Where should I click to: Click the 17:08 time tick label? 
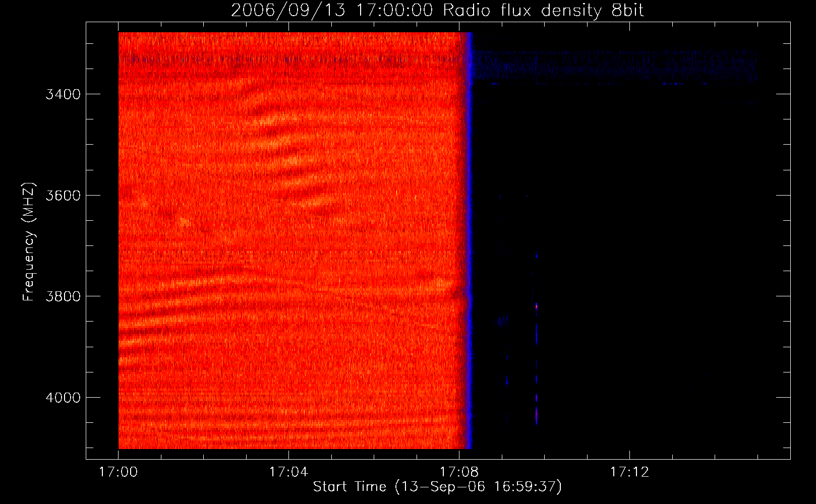459,472
